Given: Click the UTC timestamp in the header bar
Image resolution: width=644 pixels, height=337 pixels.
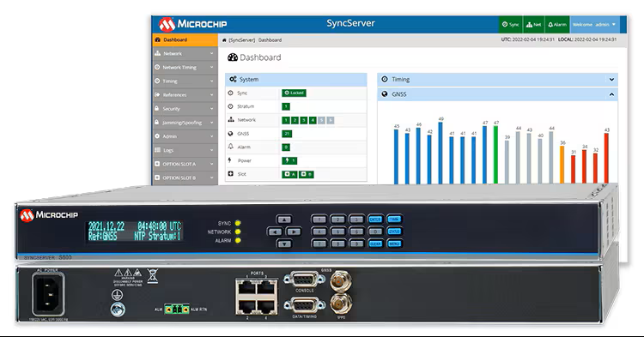Looking at the screenshot, I should coord(528,39).
